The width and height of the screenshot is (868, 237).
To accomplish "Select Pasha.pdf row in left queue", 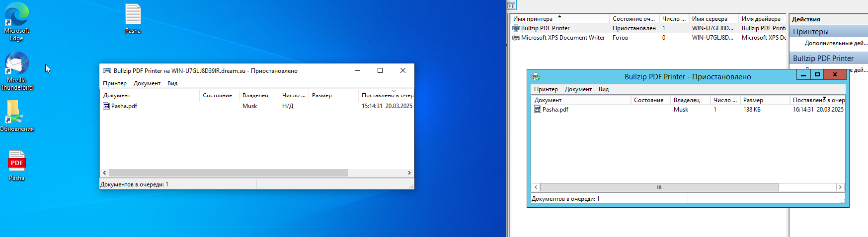I will point(257,106).
